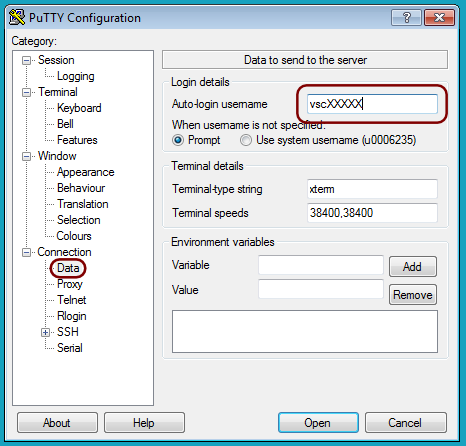Collapse the Terminal tree node
This screenshot has height=446, width=466.
(x=26, y=92)
